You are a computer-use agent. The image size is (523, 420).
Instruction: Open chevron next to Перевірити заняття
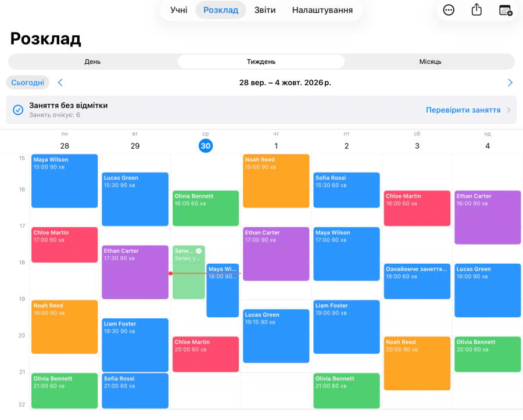coord(508,110)
